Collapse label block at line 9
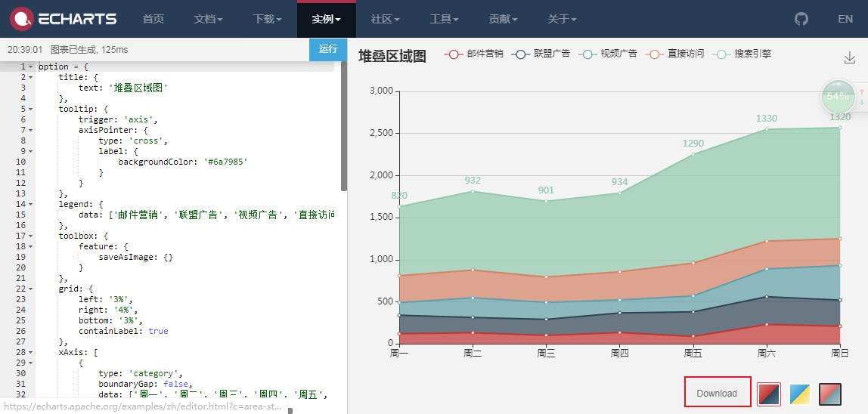868x414 pixels. [x=31, y=151]
